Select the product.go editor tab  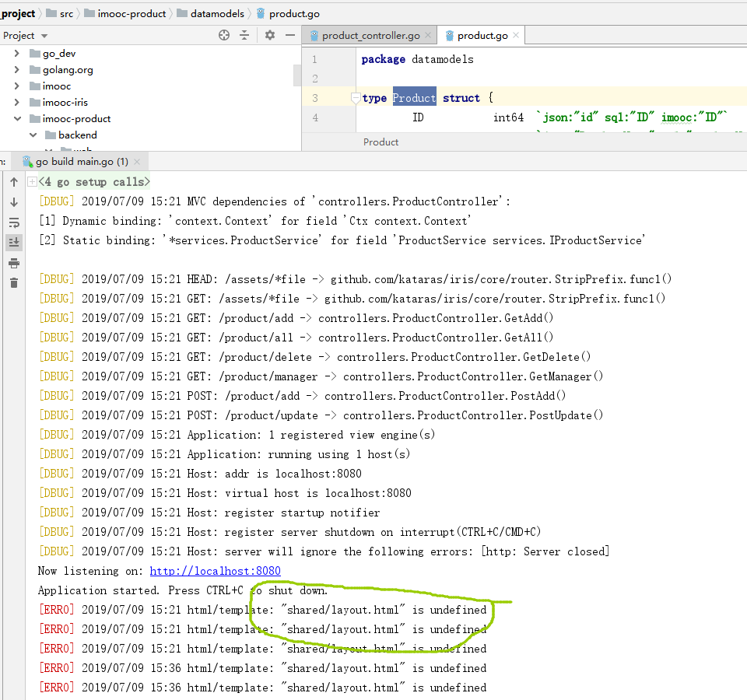(x=482, y=36)
